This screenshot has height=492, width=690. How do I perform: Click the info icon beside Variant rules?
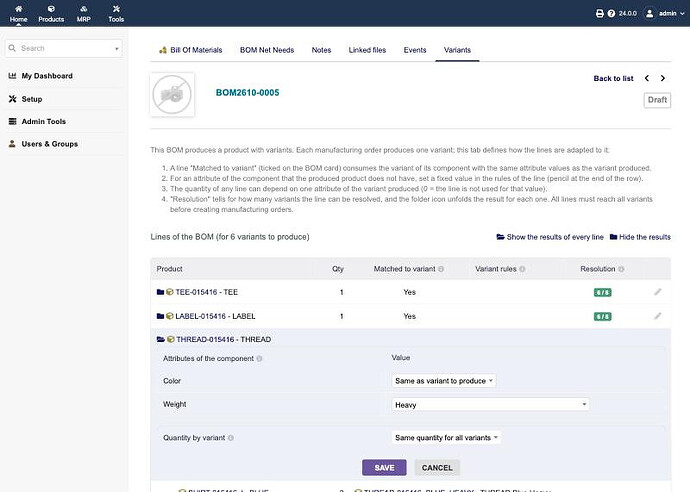coord(522,269)
